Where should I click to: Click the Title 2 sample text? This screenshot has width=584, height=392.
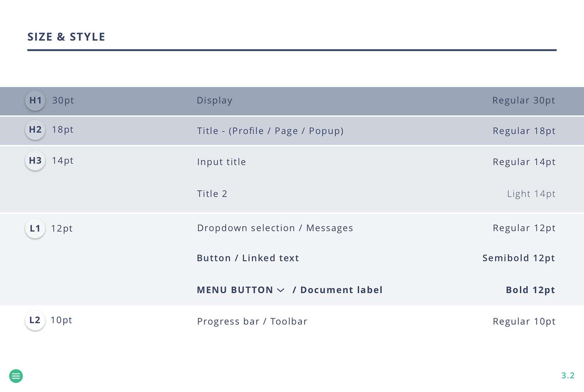click(x=212, y=194)
